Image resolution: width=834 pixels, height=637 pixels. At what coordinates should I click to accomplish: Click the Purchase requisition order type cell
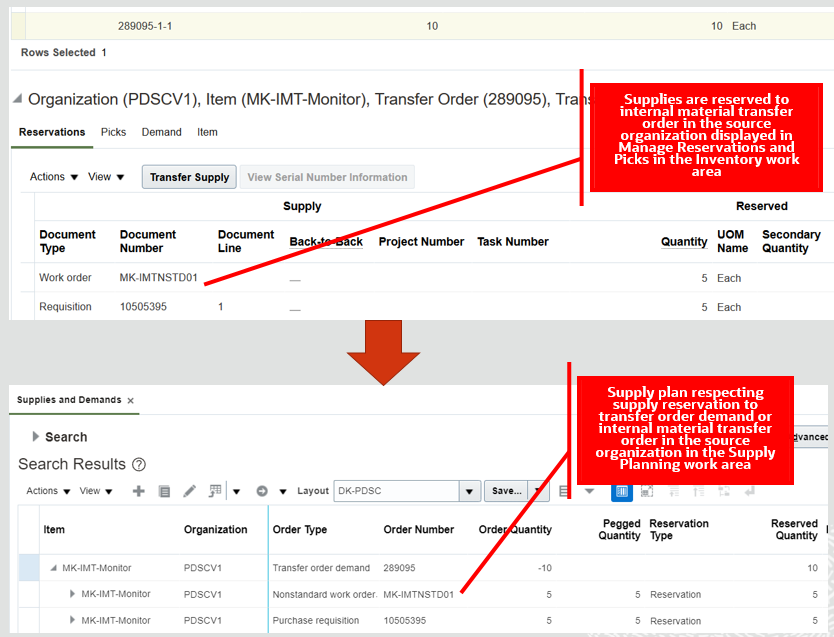point(315,621)
